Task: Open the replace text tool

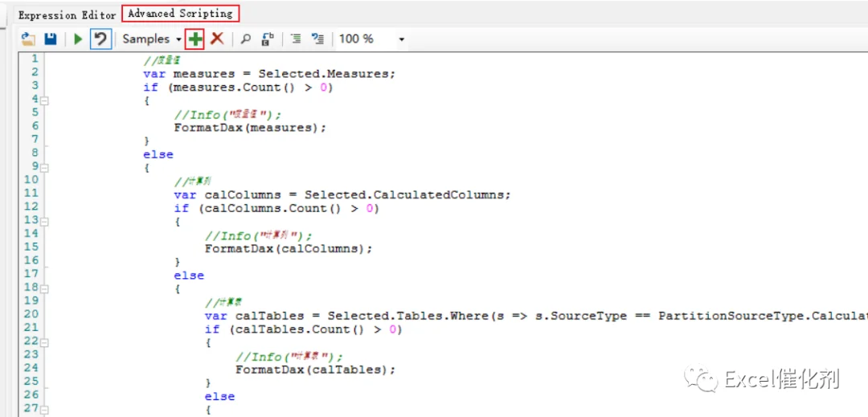Action: coord(268,39)
